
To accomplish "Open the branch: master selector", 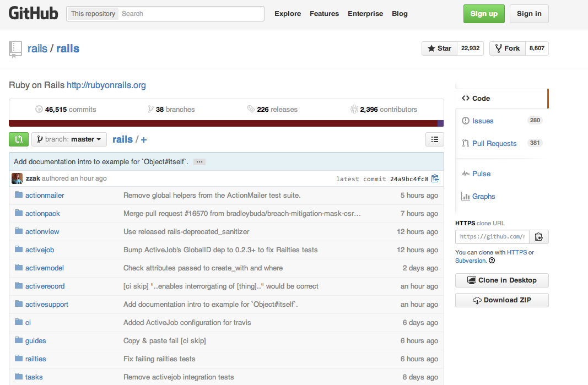I will pyautogui.click(x=68, y=139).
